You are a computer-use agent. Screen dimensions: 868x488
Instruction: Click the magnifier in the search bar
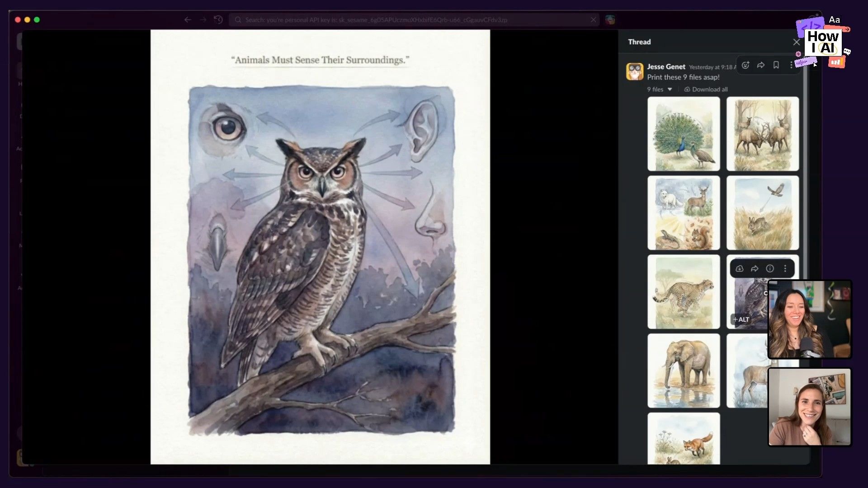pyautogui.click(x=238, y=20)
